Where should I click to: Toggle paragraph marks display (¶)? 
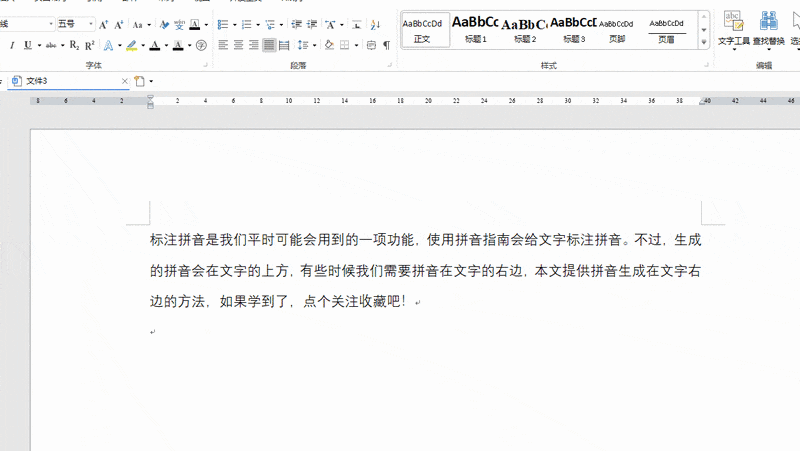[387, 45]
